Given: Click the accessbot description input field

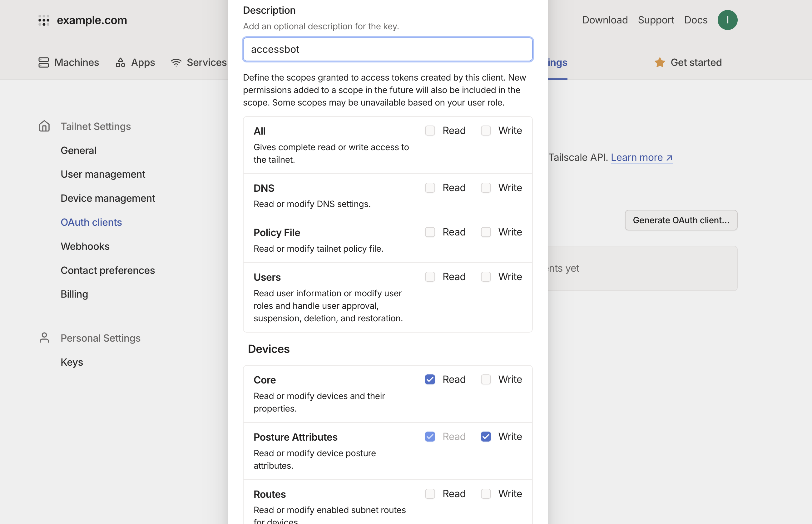Looking at the screenshot, I should (387, 49).
